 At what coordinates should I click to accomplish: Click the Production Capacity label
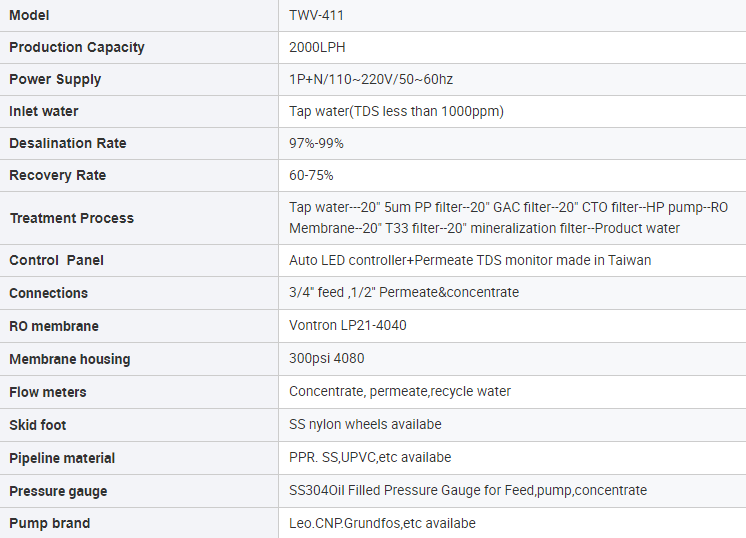coord(77,47)
